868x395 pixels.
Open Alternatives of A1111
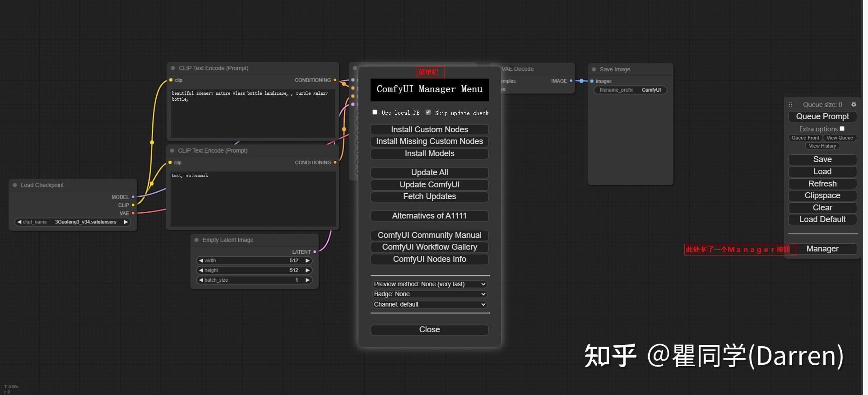click(x=430, y=216)
